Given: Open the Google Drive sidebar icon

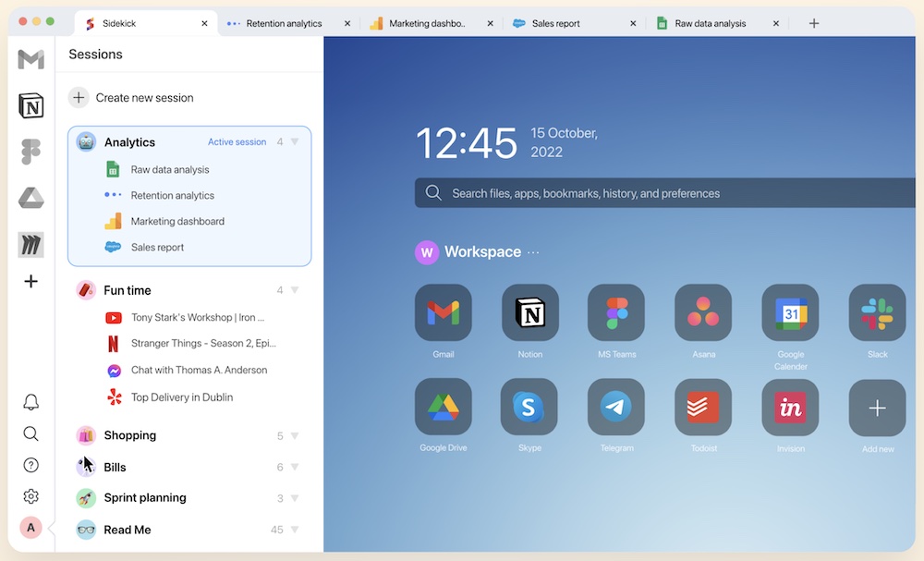Looking at the screenshot, I should (30, 198).
